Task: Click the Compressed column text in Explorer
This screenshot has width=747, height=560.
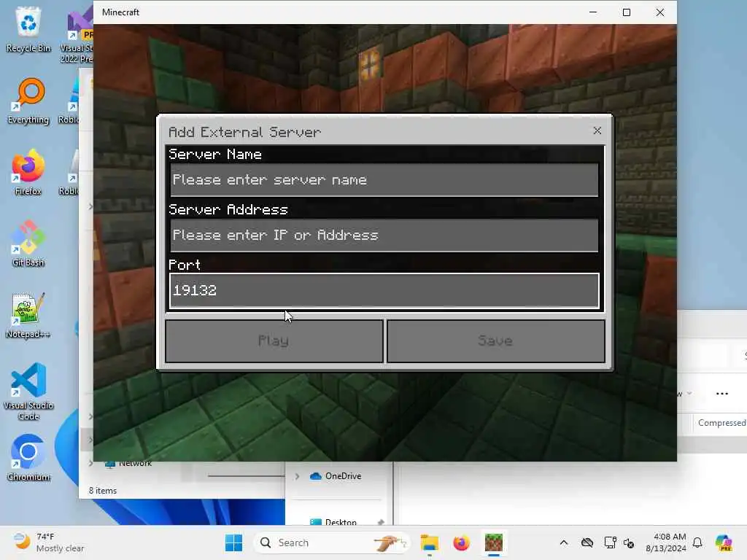Action: [721, 423]
